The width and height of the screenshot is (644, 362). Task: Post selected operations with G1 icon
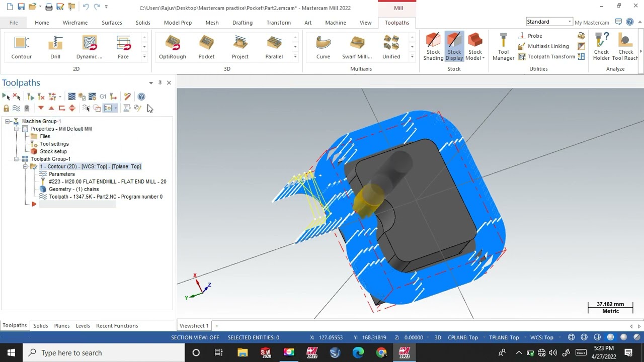tap(103, 97)
